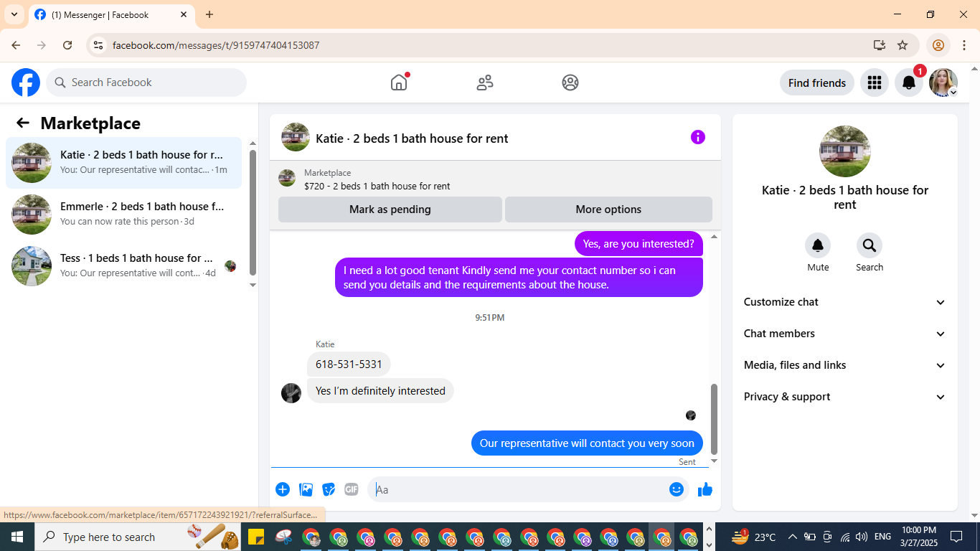Click the Find friends button
The height and width of the screenshot is (551, 980).
pyautogui.click(x=817, y=83)
